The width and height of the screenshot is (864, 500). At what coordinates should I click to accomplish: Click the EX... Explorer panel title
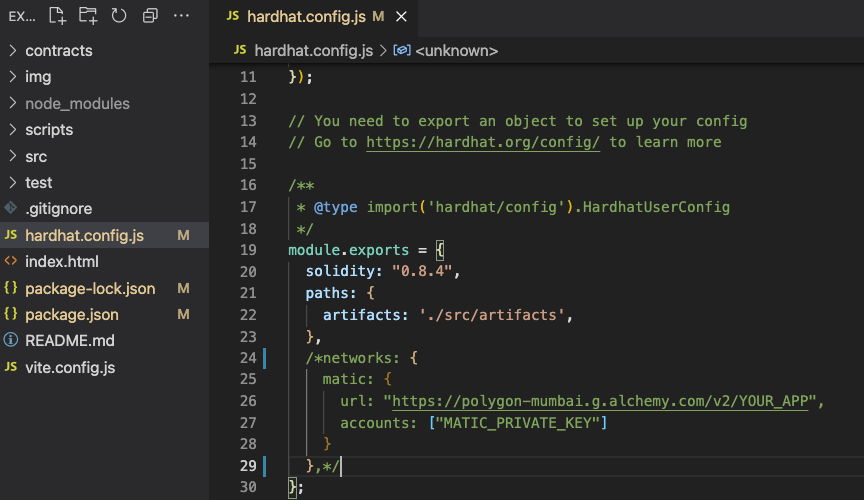click(x=22, y=17)
